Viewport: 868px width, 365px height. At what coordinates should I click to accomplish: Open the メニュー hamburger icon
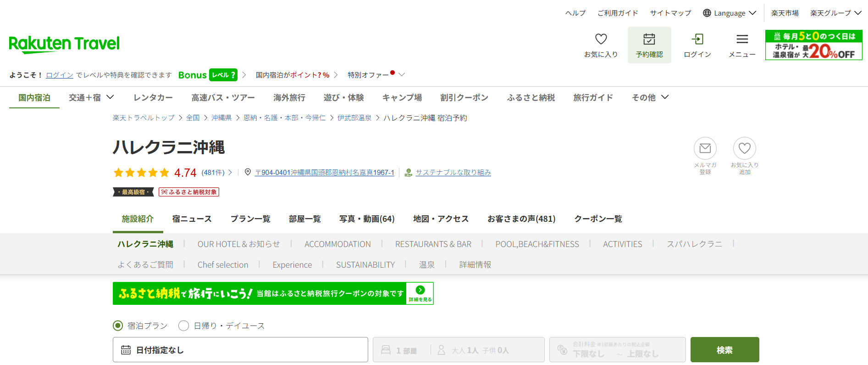[742, 39]
